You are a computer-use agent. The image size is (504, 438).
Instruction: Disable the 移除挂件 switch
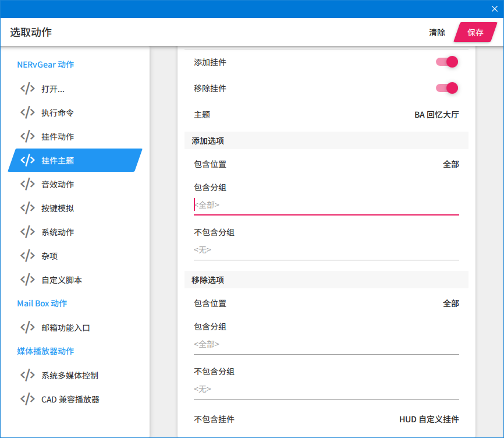pos(447,88)
